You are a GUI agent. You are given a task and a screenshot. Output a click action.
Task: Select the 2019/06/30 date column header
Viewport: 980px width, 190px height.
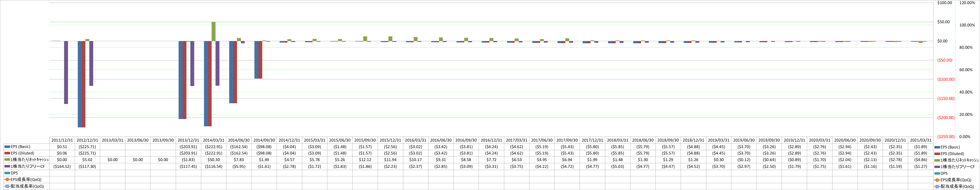tap(744, 140)
